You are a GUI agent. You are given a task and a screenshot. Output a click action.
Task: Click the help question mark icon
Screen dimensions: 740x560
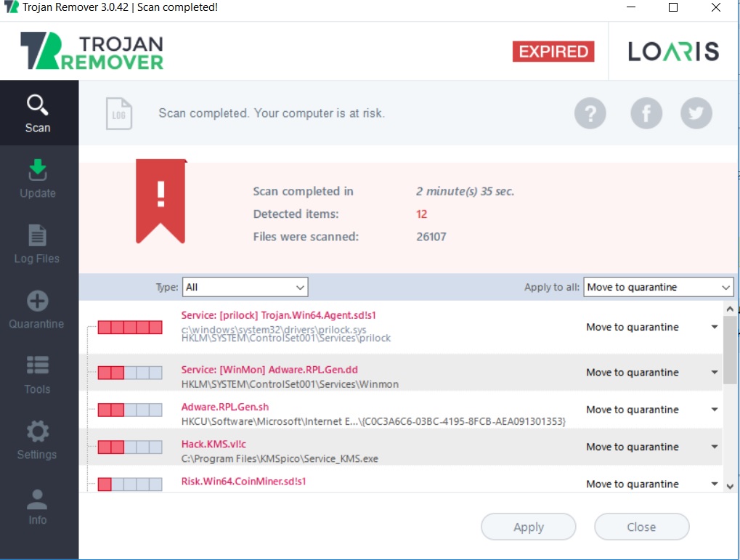(590, 113)
